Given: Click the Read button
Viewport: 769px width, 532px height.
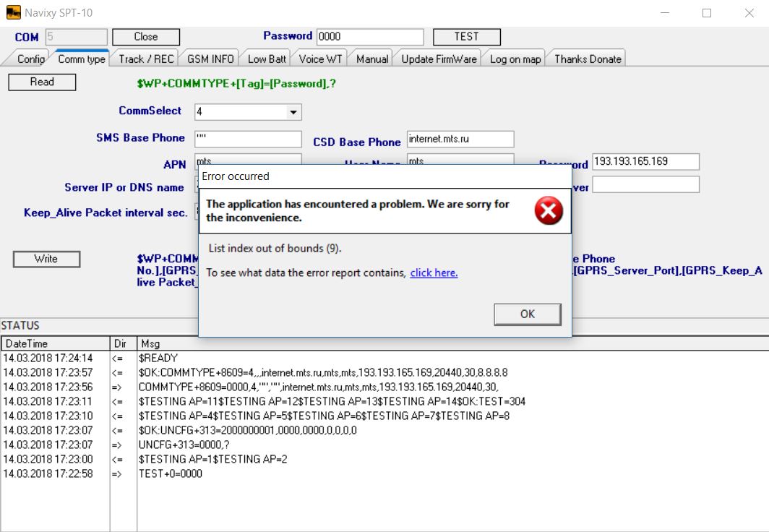Looking at the screenshot, I should (x=42, y=82).
